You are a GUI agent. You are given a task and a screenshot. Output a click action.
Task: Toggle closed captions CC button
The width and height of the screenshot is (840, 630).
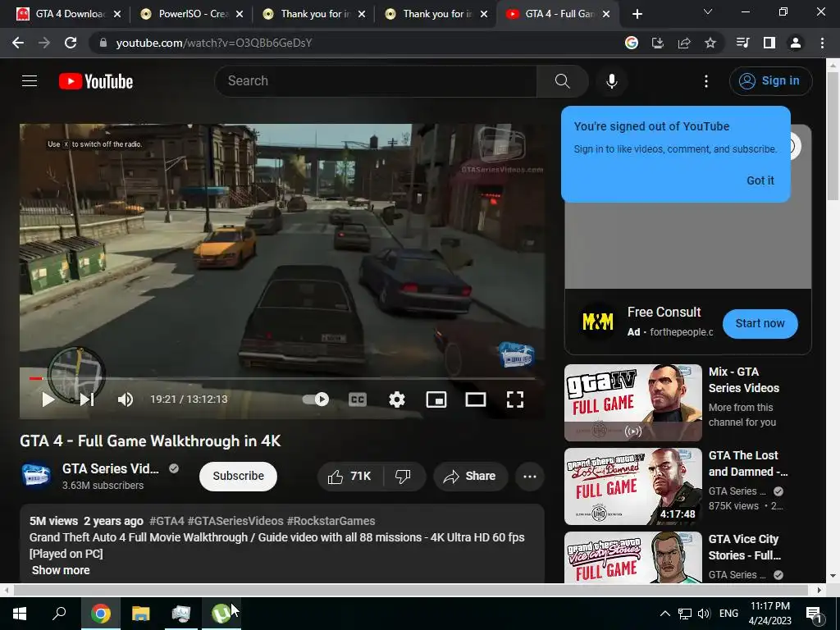pyautogui.click(x=358, y=399)
